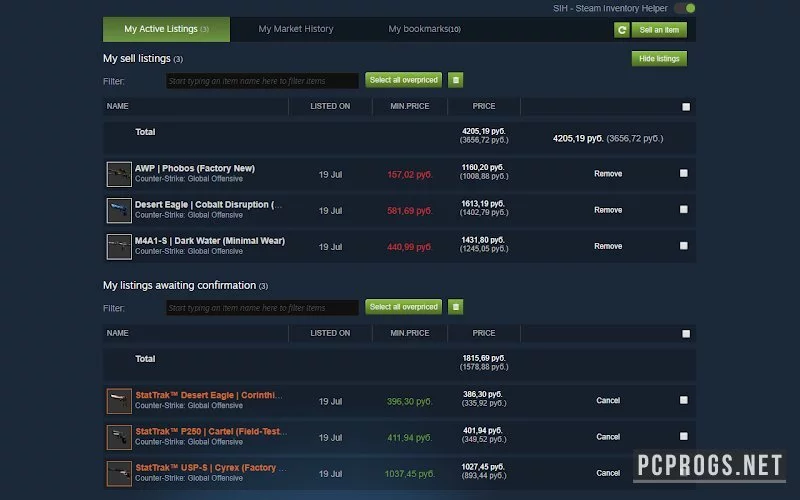Click the Hide listings button

click(x=659, y=59)
